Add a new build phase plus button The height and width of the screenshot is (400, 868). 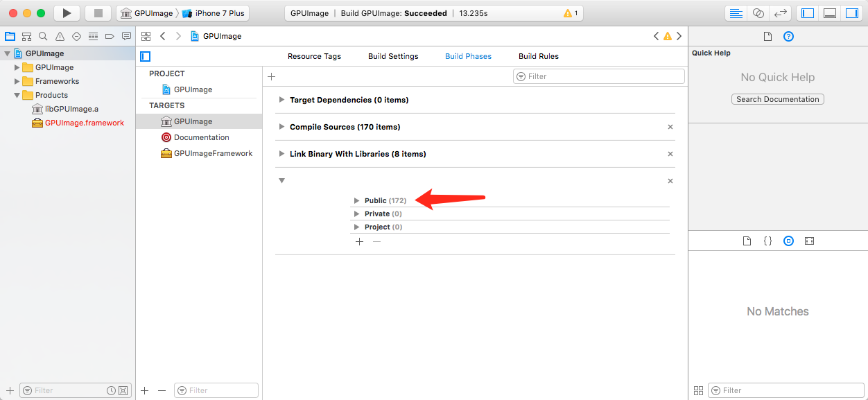pos(272,76)
